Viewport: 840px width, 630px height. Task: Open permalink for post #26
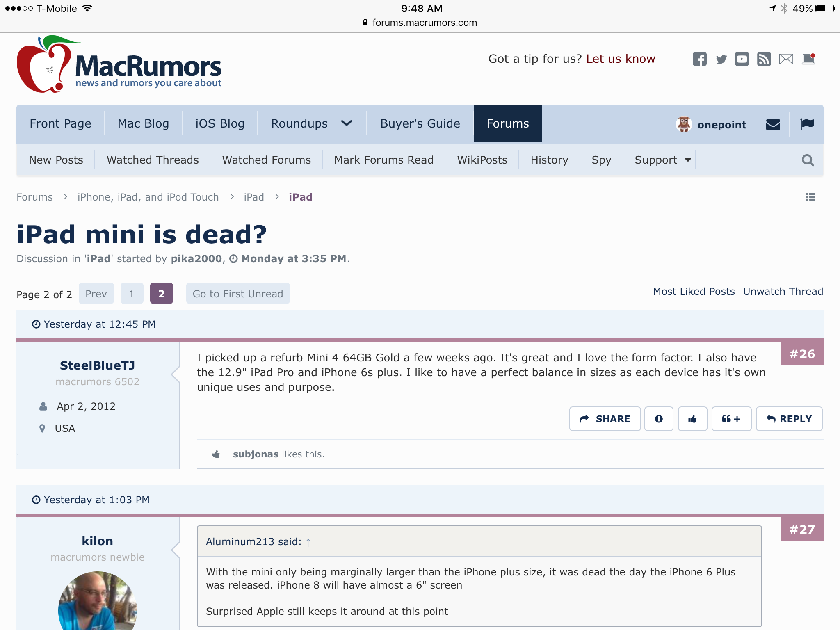pyautogui.click(x=802, y=354)
